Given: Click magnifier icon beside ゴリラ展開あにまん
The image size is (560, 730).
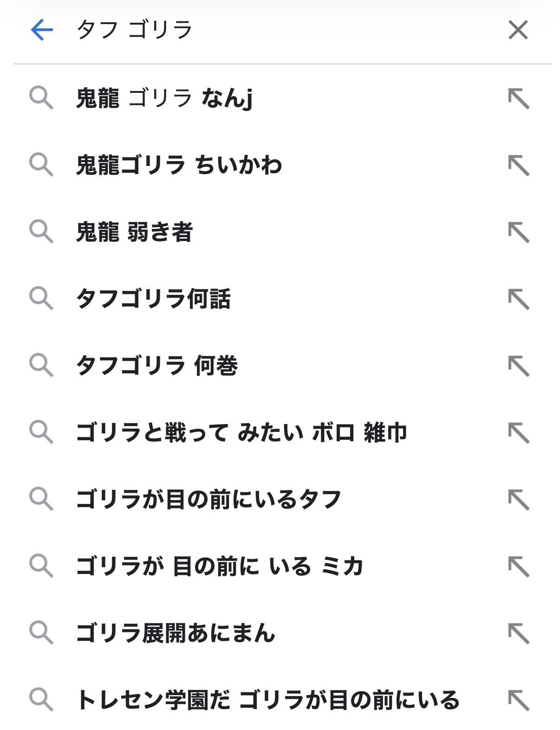Looking at the screenshot, I should coord(41,633).
